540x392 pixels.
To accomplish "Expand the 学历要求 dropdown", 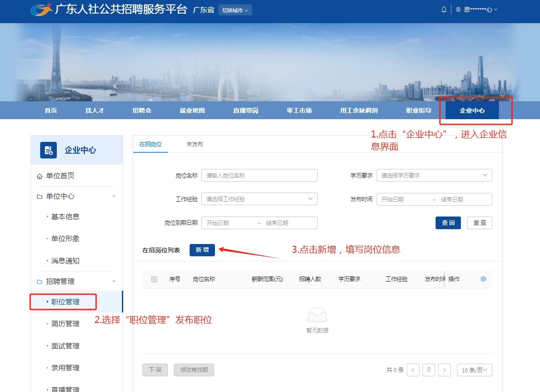I will click(434, 175).
